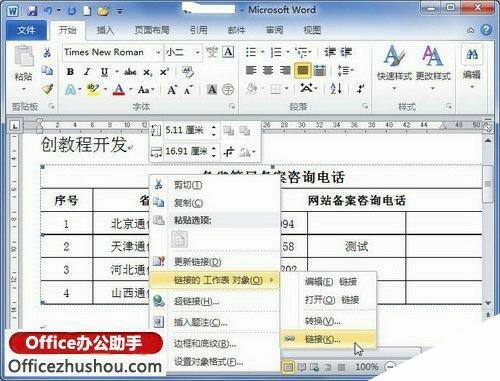The image size is (500, 381).
Task: Apply character border A icon
Action: 228,52
